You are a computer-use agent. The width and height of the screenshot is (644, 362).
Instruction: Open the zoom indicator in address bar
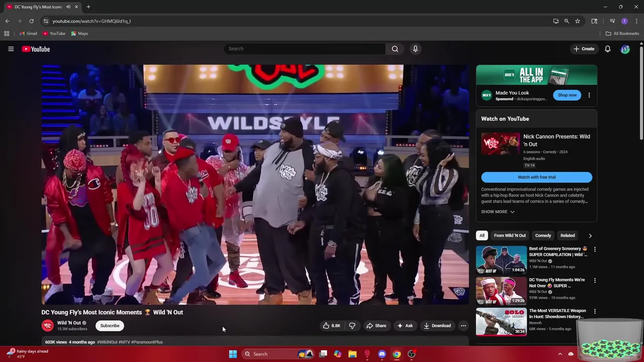[x=567, y=21]
